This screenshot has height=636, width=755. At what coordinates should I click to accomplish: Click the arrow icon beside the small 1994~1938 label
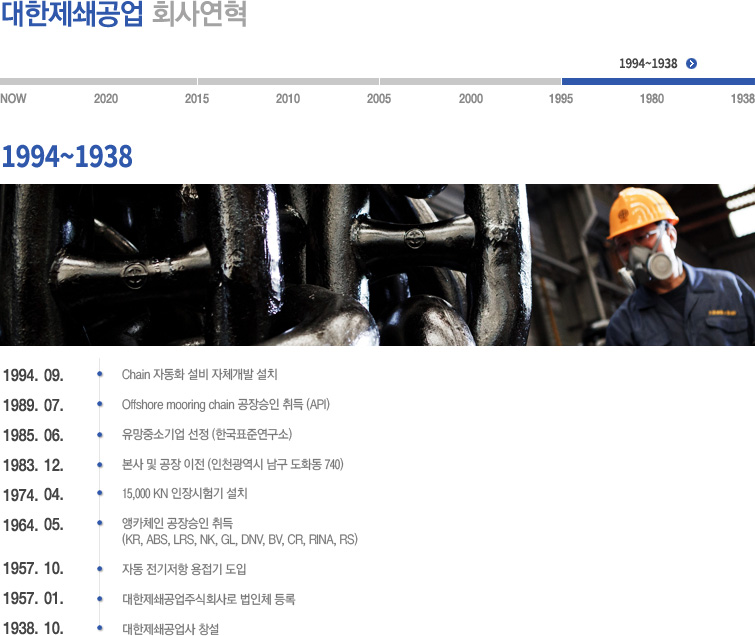pos(692,64)
